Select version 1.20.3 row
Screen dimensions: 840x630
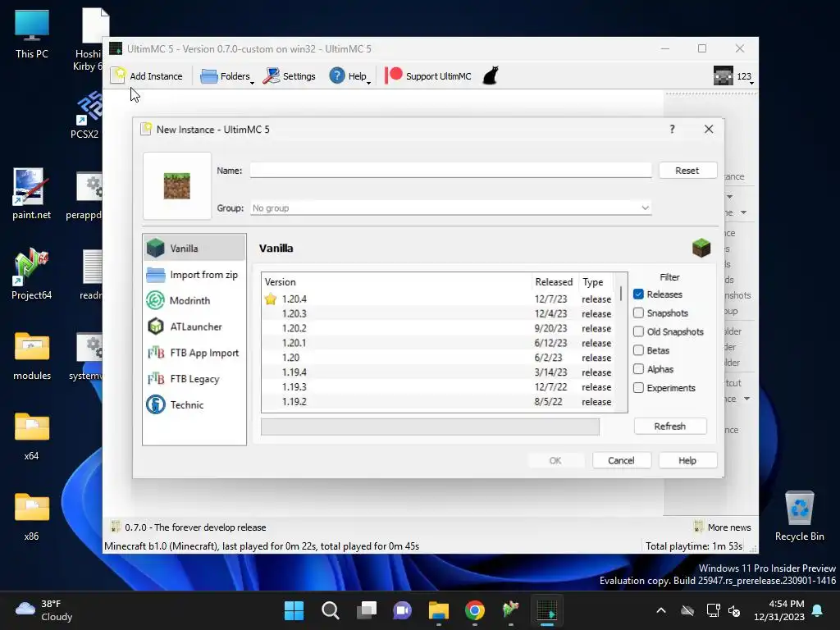(438, 313)
